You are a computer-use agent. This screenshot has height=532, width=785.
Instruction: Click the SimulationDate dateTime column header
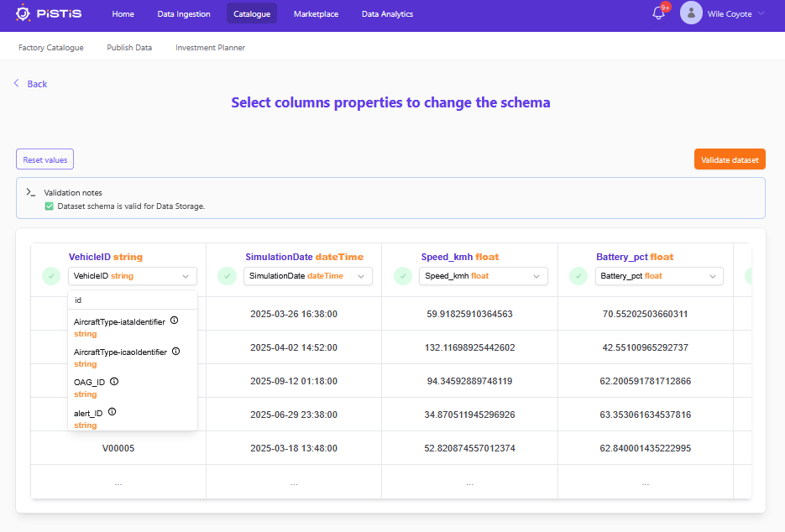coord(305,257)
